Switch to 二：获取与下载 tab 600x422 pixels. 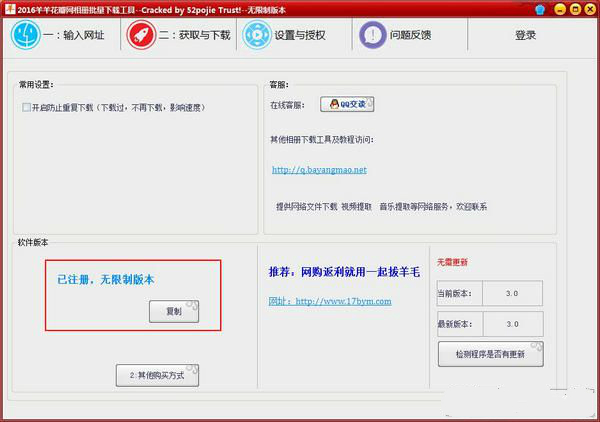[x=178, y=35]
